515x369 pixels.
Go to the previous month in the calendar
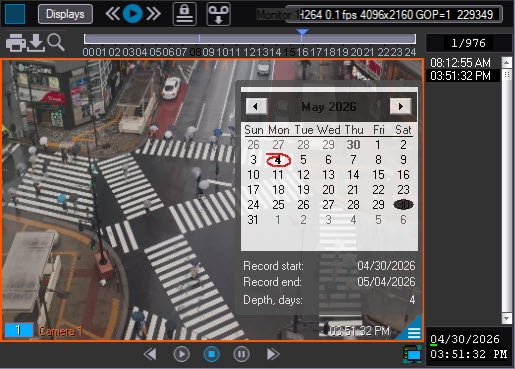(x=256, y=107)
